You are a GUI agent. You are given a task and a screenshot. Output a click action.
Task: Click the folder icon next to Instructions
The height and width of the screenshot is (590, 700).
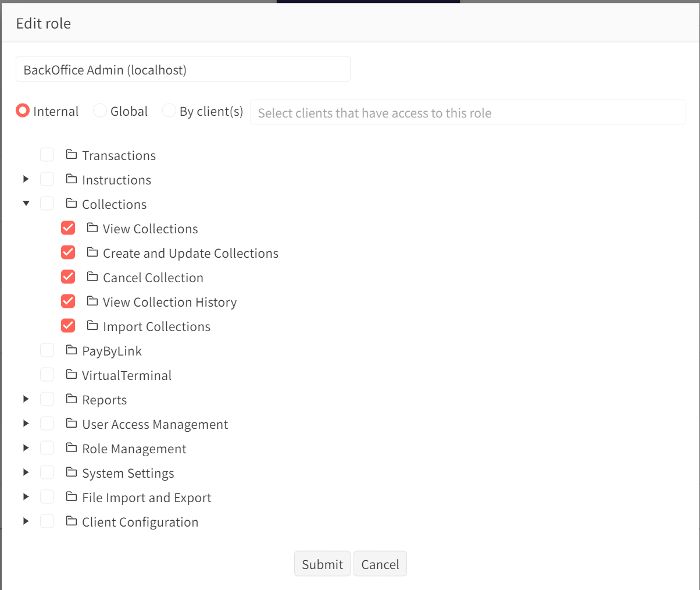tap(72, 179)
